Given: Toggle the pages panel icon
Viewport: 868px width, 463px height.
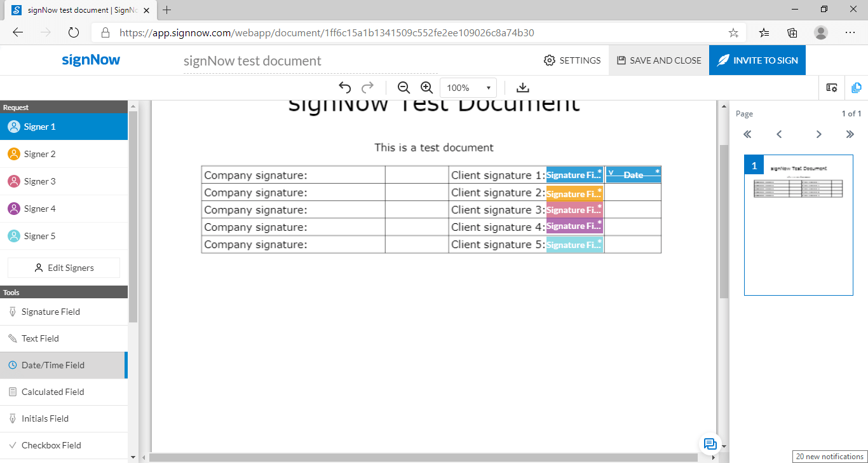Looking at the screenshot, I should pyautogui.click(x=857, y=88).
